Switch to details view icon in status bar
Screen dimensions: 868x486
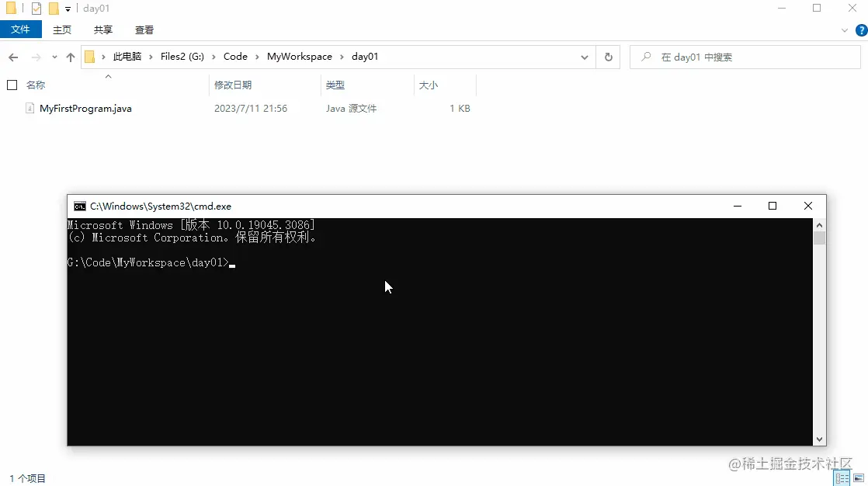(x=842, y=478)
